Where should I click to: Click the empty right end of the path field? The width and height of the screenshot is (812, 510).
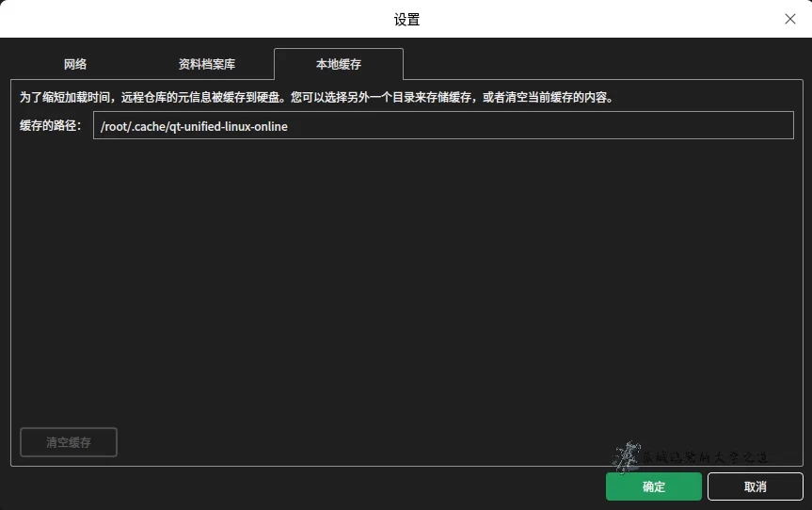click(734, 126)
